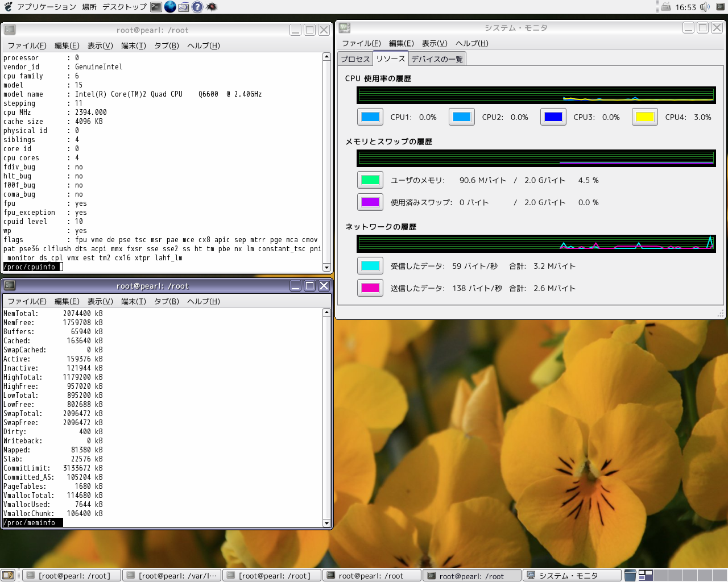Expand the デスクトップ menu
Screen dimensions: 728x582
pyautogui.click(x=125, y=7)
